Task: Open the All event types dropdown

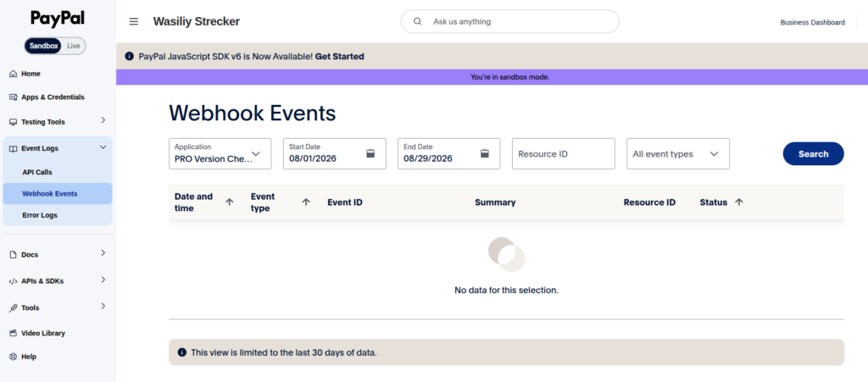Action: (678, 153)
